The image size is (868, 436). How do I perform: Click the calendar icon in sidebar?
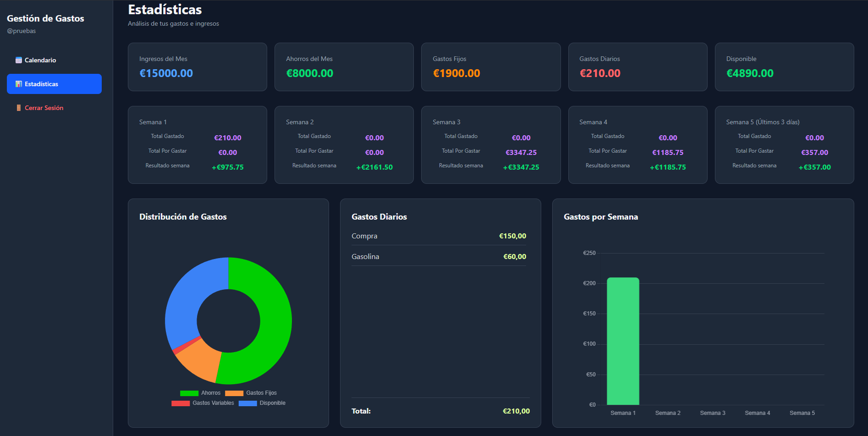18,60
